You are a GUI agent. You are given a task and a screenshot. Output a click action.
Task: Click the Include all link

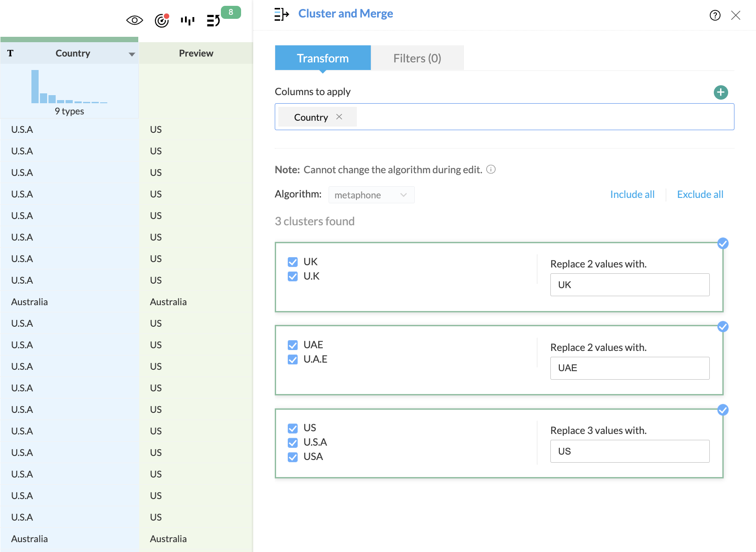pyautogui.click(x=632, y=194)
